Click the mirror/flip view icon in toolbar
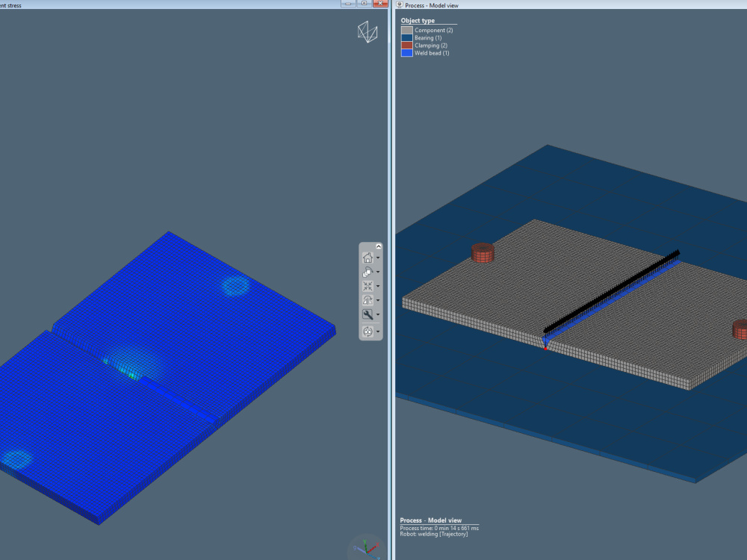The height and width of the screenshot is (560, 747). [368, 300]
